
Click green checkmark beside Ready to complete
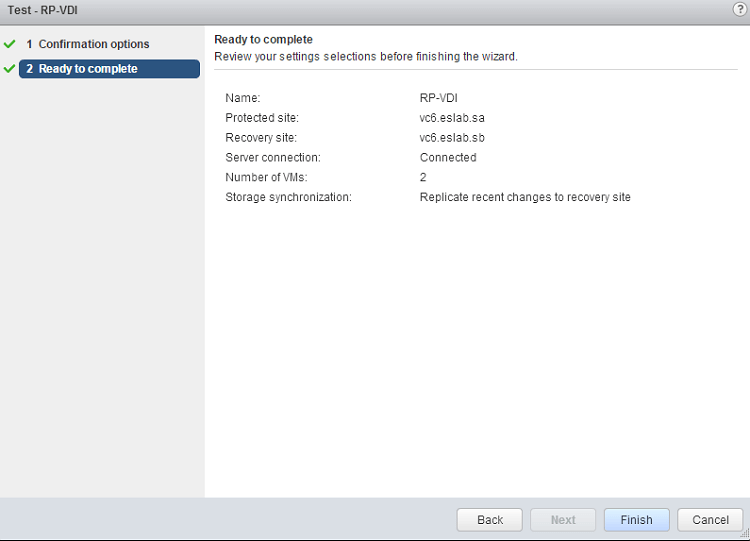point(10,69)
